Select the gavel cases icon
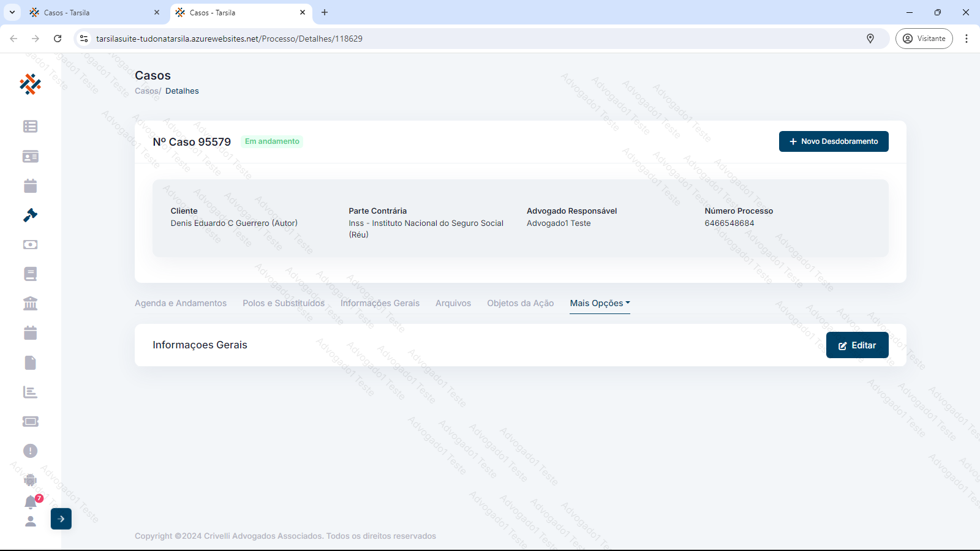 30,215
